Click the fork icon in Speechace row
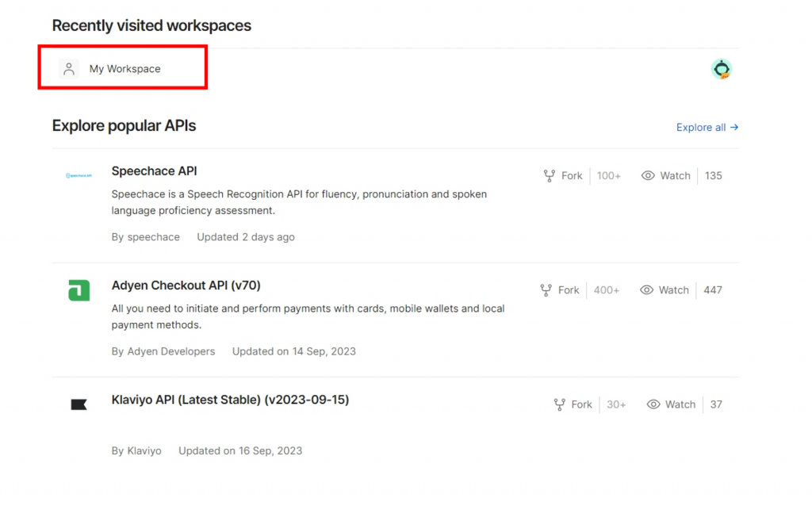 click(x=550, y=176)
